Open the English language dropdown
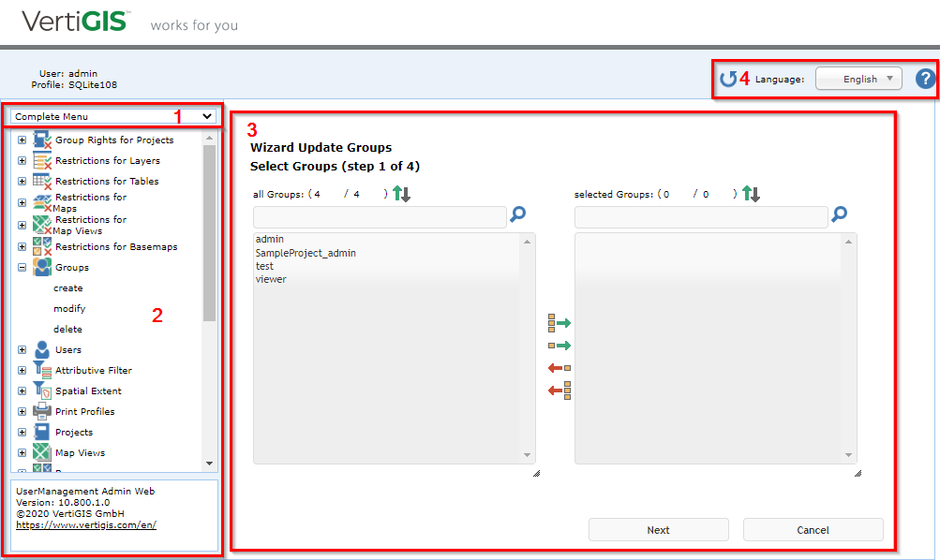This screenshot has height=560, width=940. pos(858,79)
